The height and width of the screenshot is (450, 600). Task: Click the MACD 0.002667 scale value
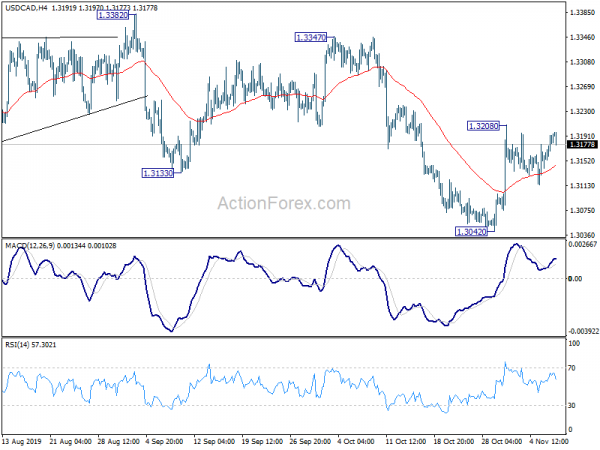[x=582, y=245]
